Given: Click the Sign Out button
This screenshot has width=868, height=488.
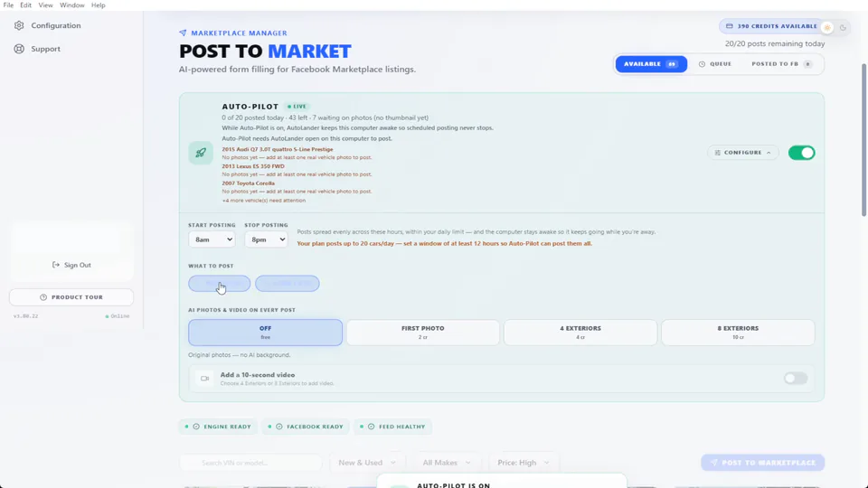Looking at the screenshot, I should (71, 265).
